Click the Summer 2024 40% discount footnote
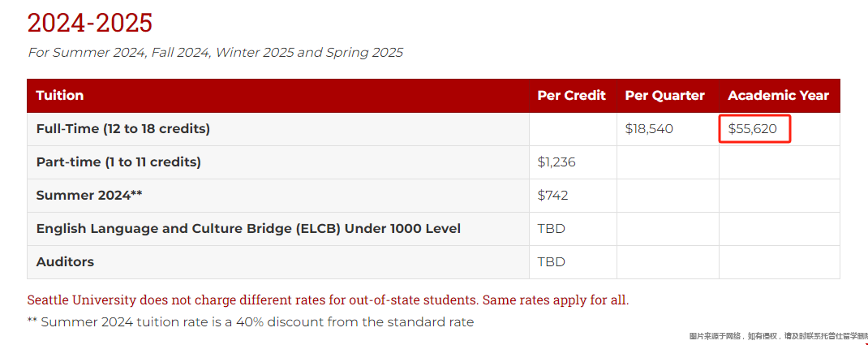This screenshot has height=345, width=868. pos(250,322)
